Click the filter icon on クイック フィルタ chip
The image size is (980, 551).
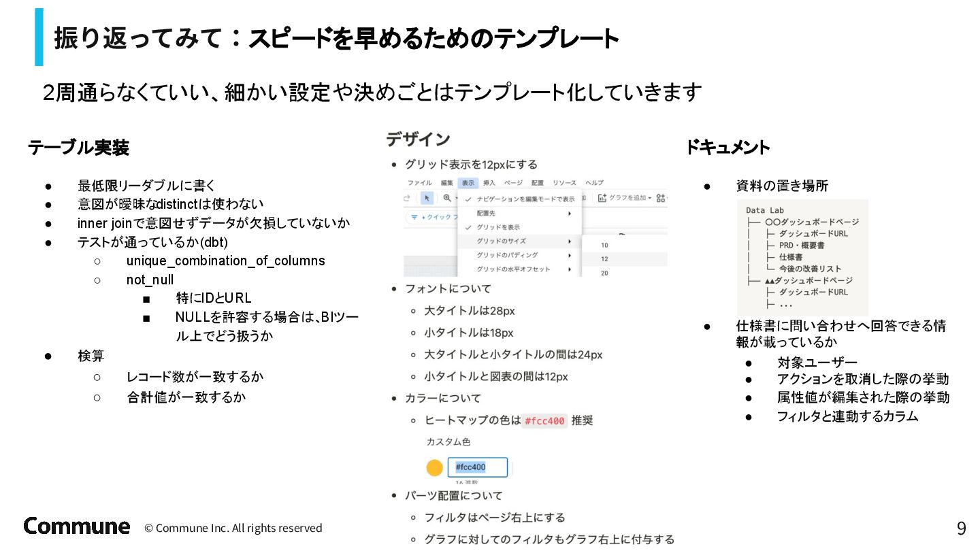coord(414,218)
